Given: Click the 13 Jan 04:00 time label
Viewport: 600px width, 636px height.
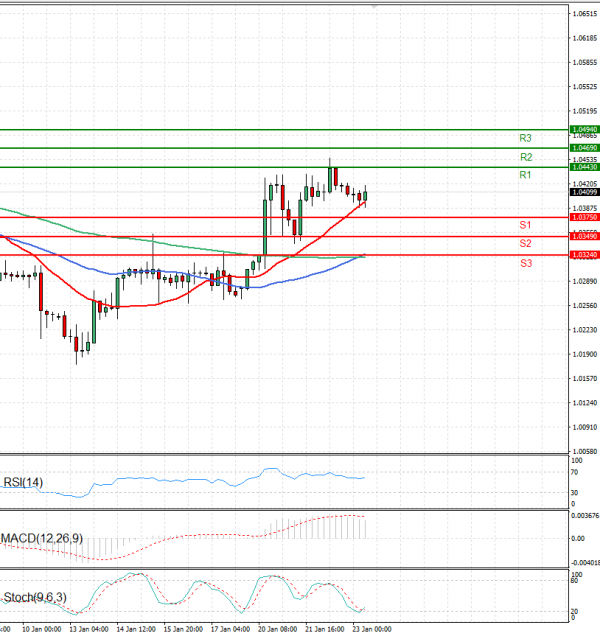Looking at the screenshot, I should click(89, 629).
